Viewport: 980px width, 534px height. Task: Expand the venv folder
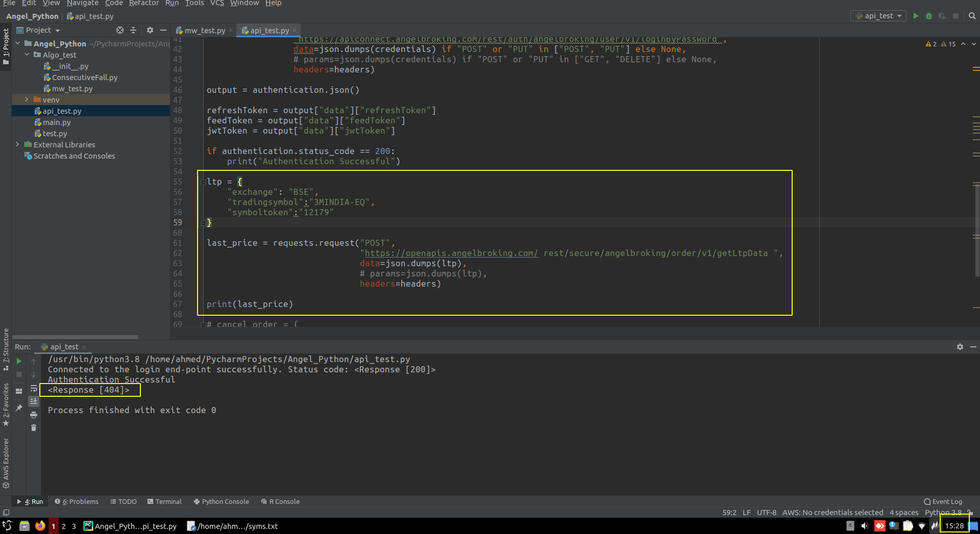[27, 99]
